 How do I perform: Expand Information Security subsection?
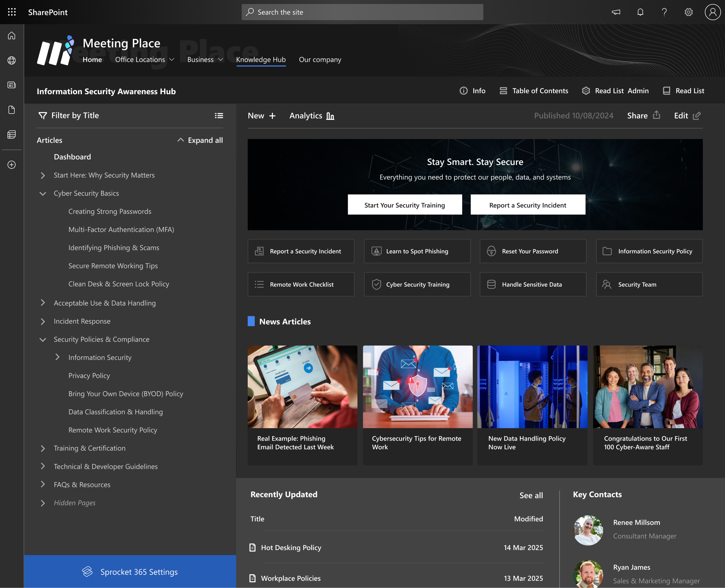point(57,357)
